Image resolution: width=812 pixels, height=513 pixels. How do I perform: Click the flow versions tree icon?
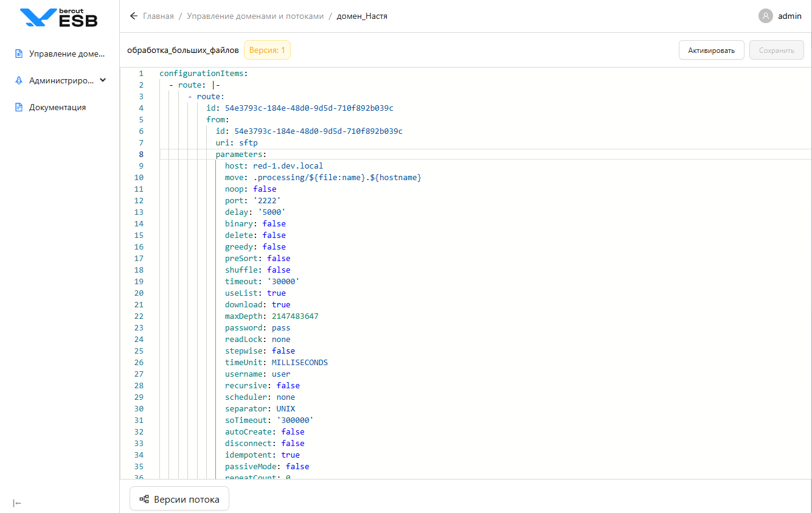pyautogui.click(x=144, y=499)
